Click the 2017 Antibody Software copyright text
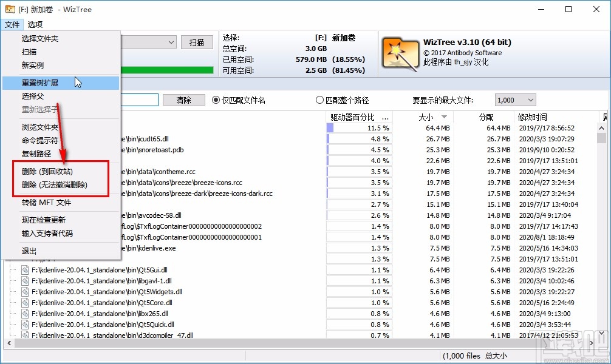Viewport: 611px width, 364px height. coord(463,53)
